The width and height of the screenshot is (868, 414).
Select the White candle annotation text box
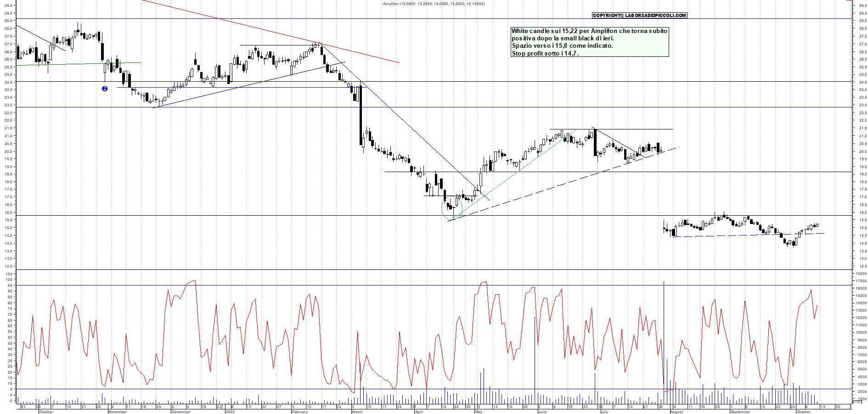tap(589, 42)
